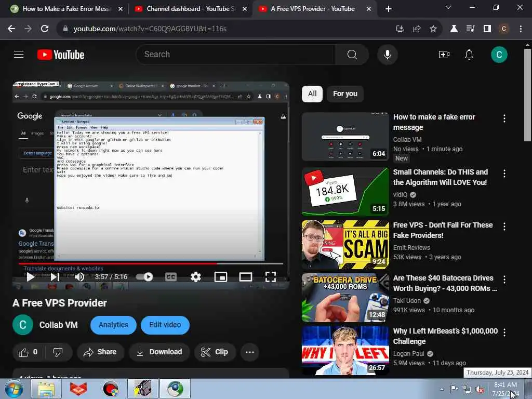The height and width of the screenshot is (399, 532).
Task: Open the taskbar clock 8:41 AM
Action: (506, 389)
